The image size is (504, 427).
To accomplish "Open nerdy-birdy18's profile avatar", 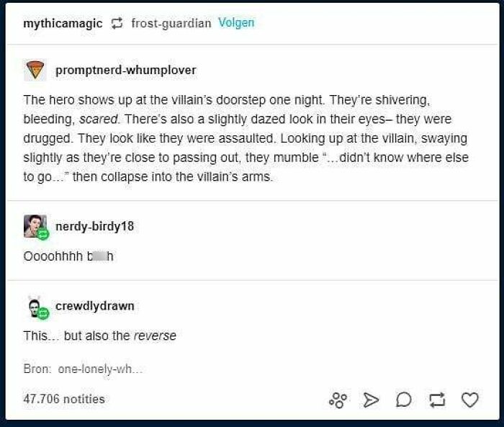I will (36, 227).
